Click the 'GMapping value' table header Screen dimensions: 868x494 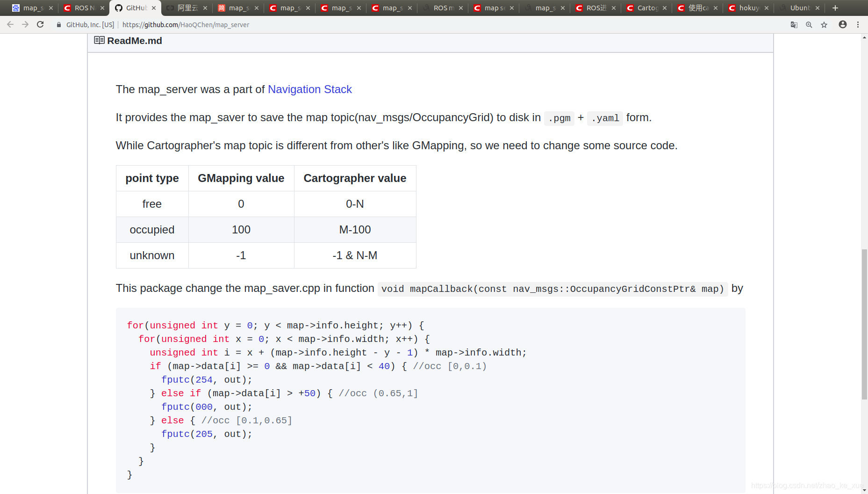coord(241,178)
